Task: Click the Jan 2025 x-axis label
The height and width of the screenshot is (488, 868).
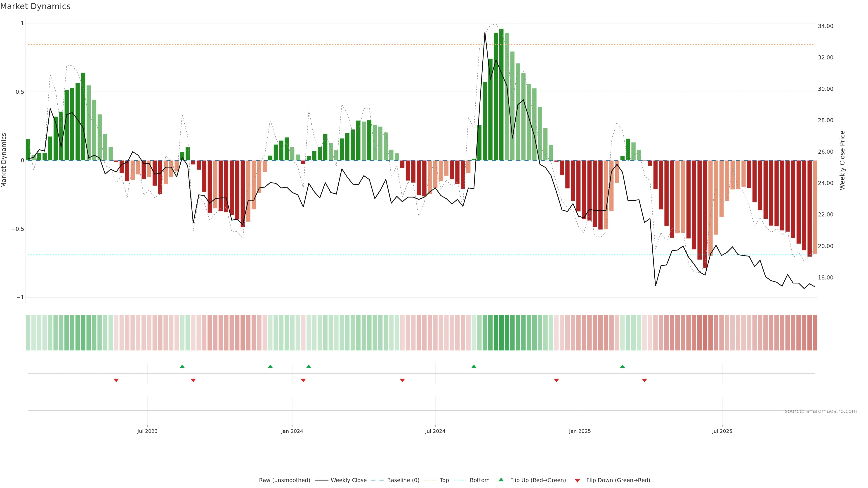Action: point(580,431)
